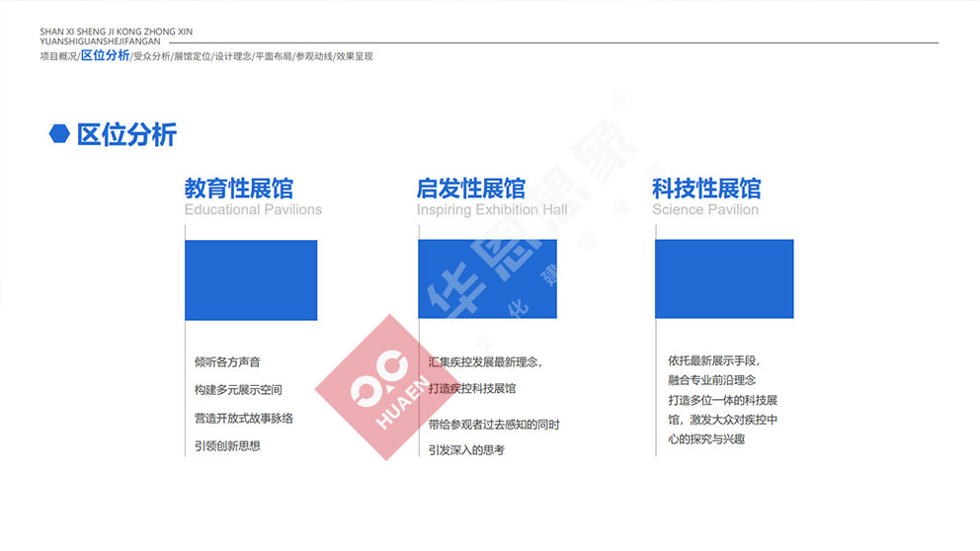
Task: Go to 展馆定位 in the breadcrumb
Action: click(192, 56)
